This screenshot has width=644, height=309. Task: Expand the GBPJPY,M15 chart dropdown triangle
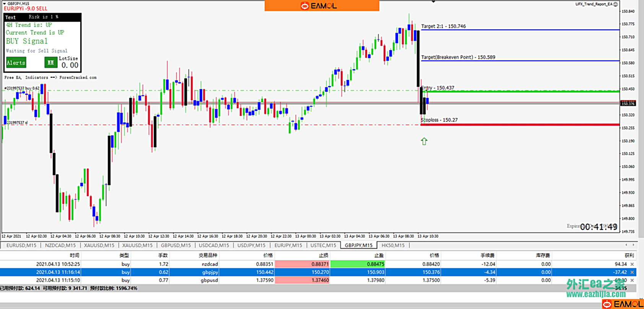tap(5, 3)
